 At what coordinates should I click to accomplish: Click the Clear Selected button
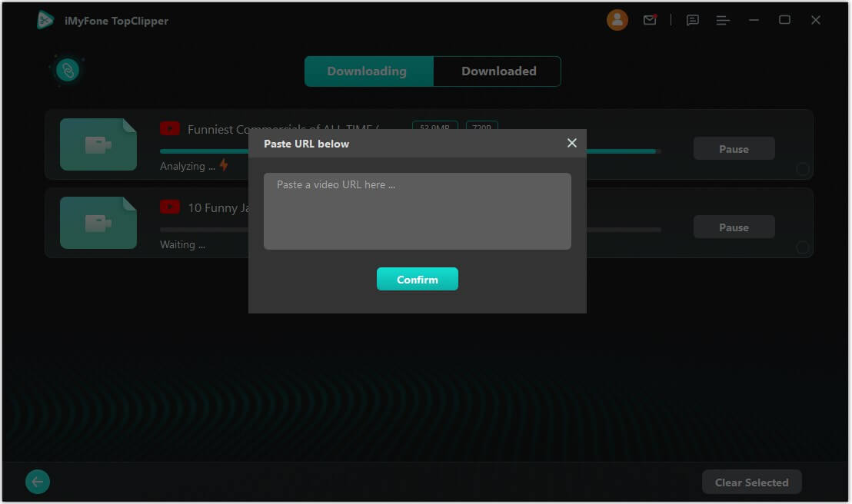[x=751, y=482]
